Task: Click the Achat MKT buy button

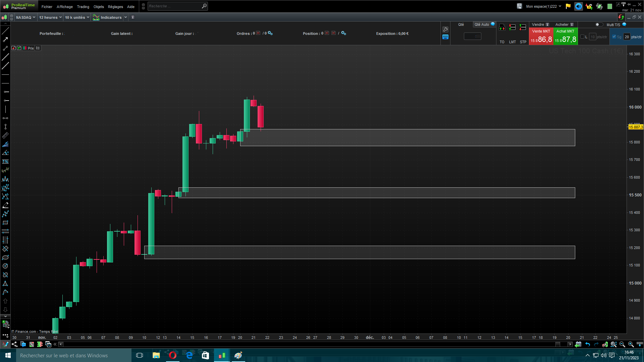Action: pyautogui.click(x=566, y=36)
